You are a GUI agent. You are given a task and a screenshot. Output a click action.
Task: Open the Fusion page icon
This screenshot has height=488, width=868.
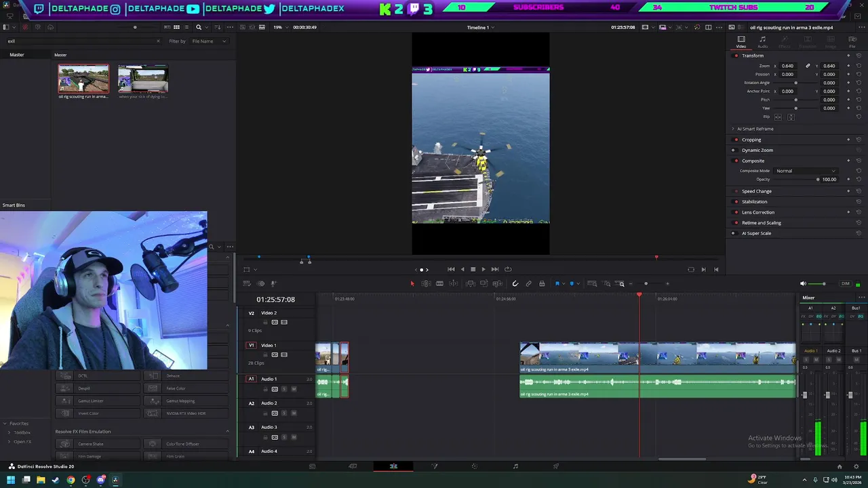[435, 466]
